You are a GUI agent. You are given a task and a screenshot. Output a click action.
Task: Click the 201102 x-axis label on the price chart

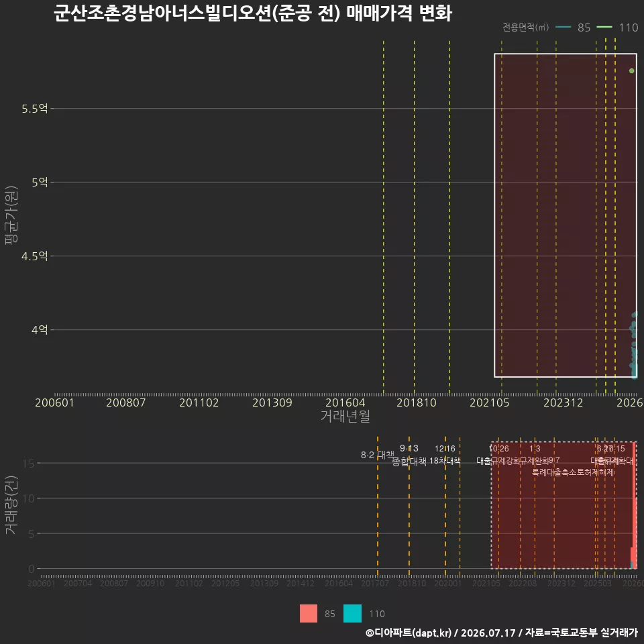(199, 402)
